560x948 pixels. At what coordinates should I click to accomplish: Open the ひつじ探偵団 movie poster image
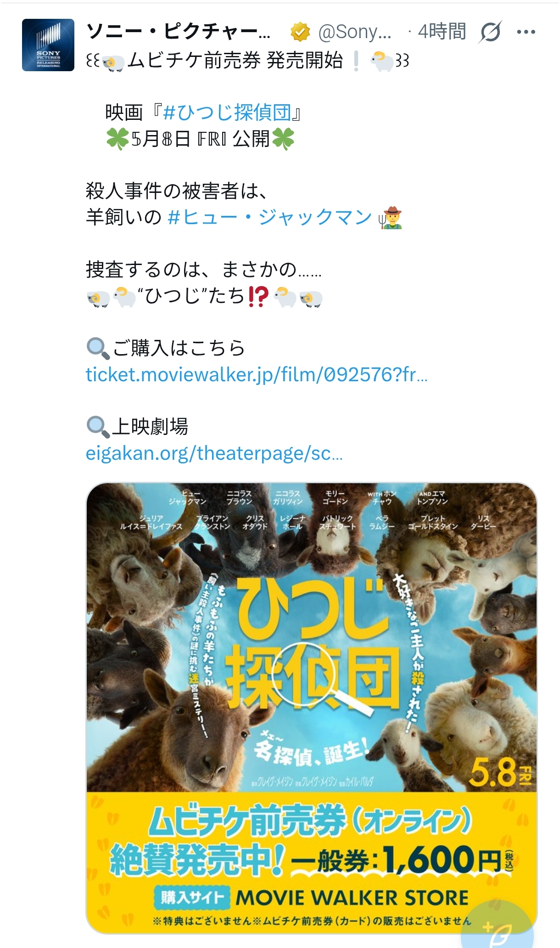pos(312,708)
